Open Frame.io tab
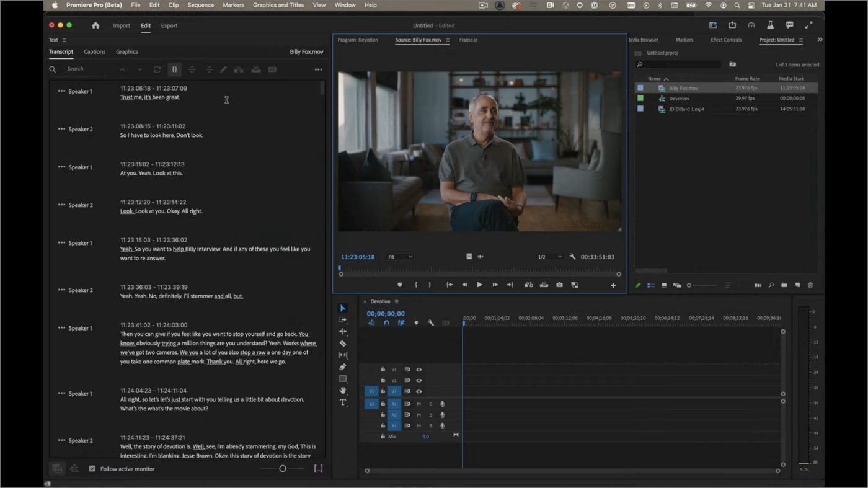 468,40
